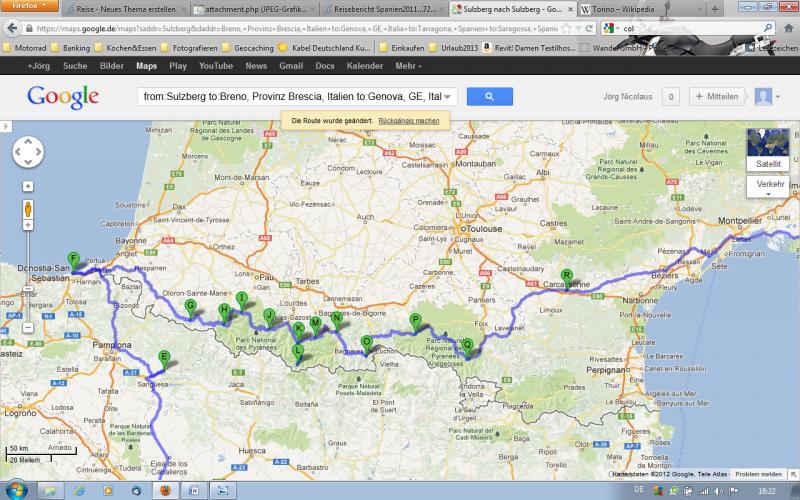Click in the URL address bar

tap(296, 29)
